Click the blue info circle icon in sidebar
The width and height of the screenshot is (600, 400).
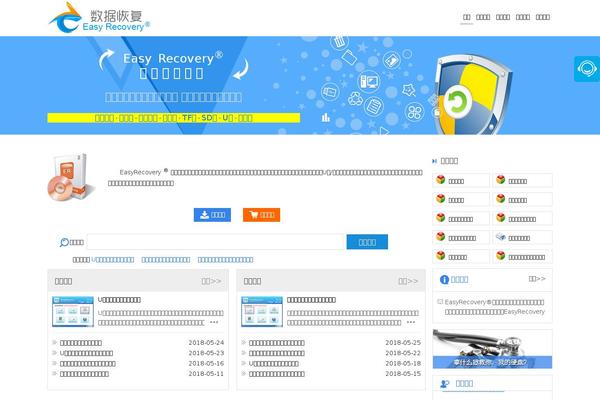tap(444, 280)
